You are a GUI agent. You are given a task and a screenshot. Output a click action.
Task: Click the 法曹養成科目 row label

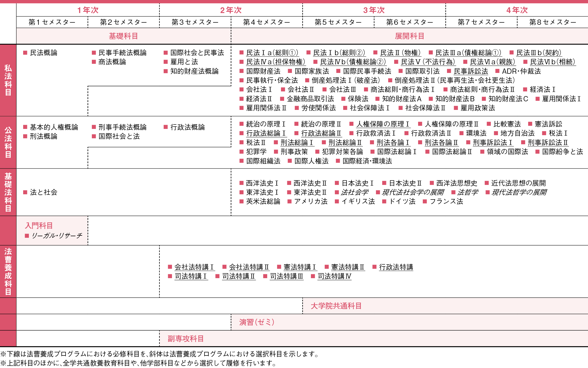pyautogui.click(x=8, y=271)
